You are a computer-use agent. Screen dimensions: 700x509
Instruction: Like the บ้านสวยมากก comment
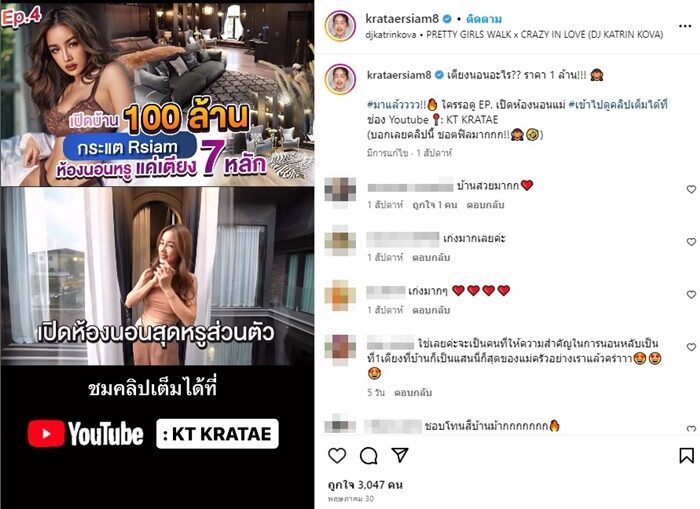691,189
